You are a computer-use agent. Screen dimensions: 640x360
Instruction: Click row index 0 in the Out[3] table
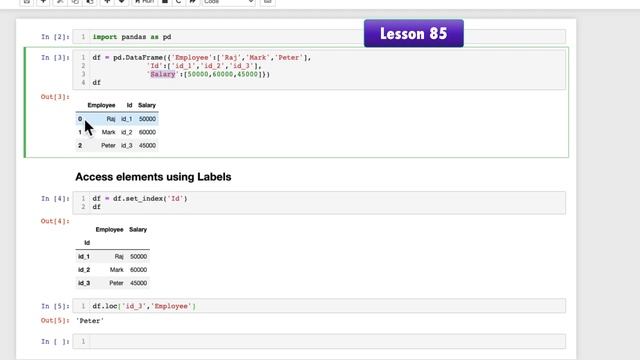point(80,119)
